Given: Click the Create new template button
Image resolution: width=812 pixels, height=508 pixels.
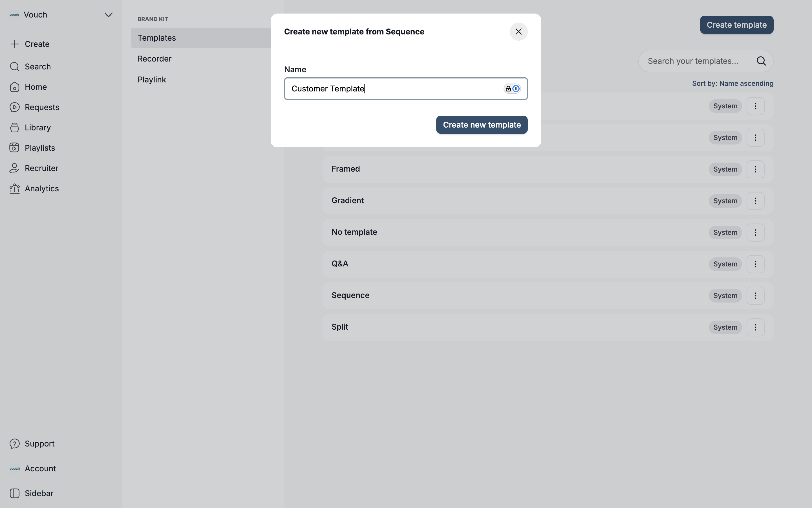Looking at the screenshot, I should click(x=482, y=125).
